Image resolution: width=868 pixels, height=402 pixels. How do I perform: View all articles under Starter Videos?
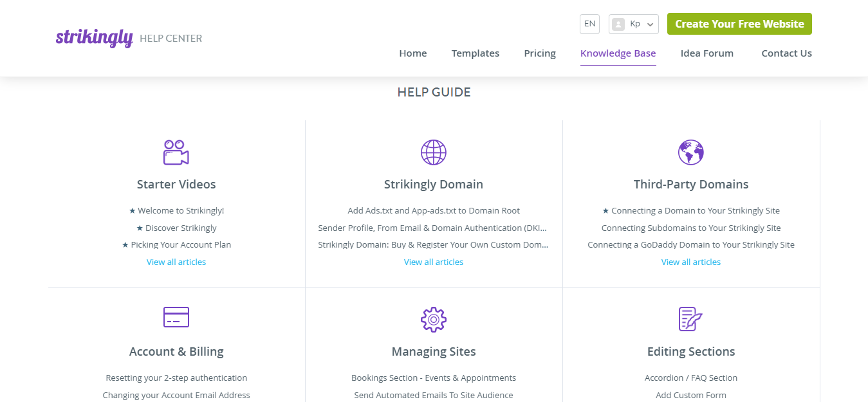point(176,262)
